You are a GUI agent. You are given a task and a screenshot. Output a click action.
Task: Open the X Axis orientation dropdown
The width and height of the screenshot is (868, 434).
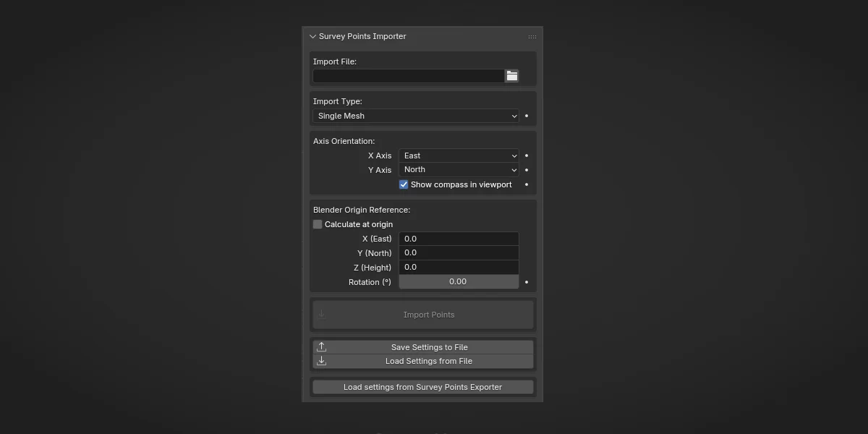459,156
